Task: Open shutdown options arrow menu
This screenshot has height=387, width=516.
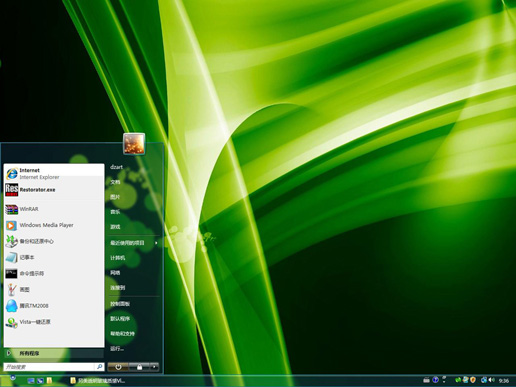Action: tap(154, 367)
